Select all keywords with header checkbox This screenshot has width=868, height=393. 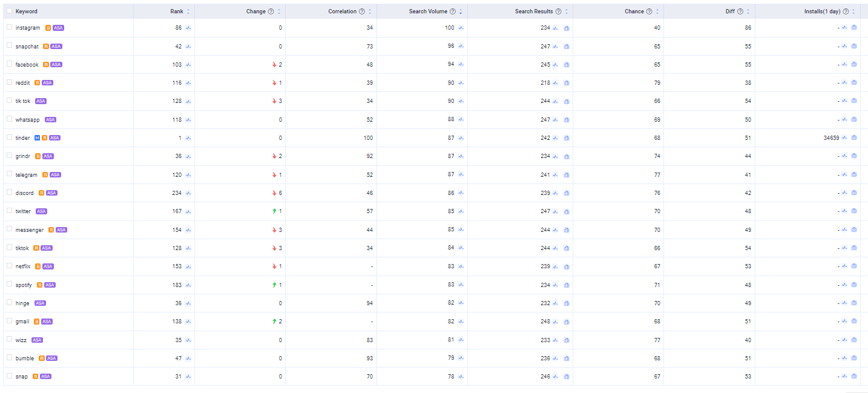coord(9,11)
